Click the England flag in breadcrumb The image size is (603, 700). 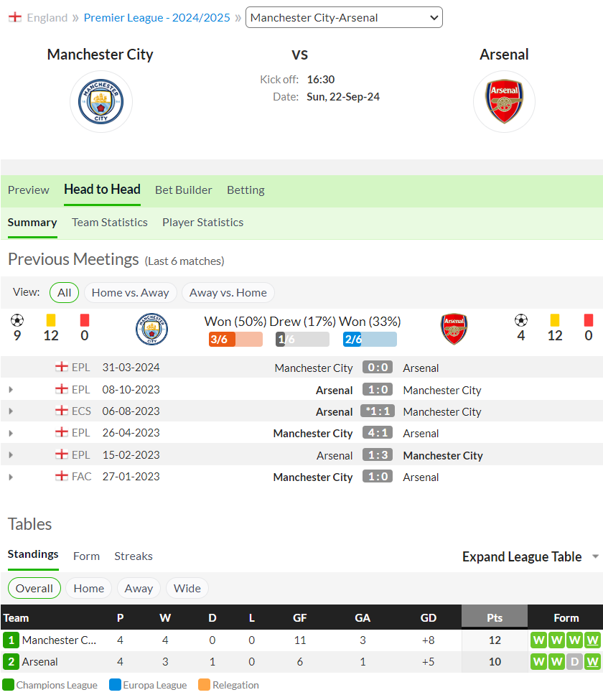(x=15, y=17)
